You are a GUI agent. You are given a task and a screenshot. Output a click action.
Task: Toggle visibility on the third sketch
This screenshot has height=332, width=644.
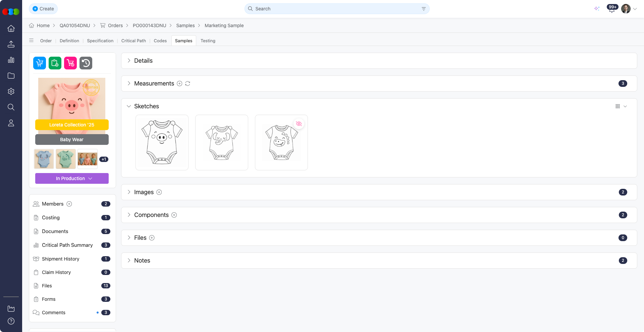coord(299,124)
